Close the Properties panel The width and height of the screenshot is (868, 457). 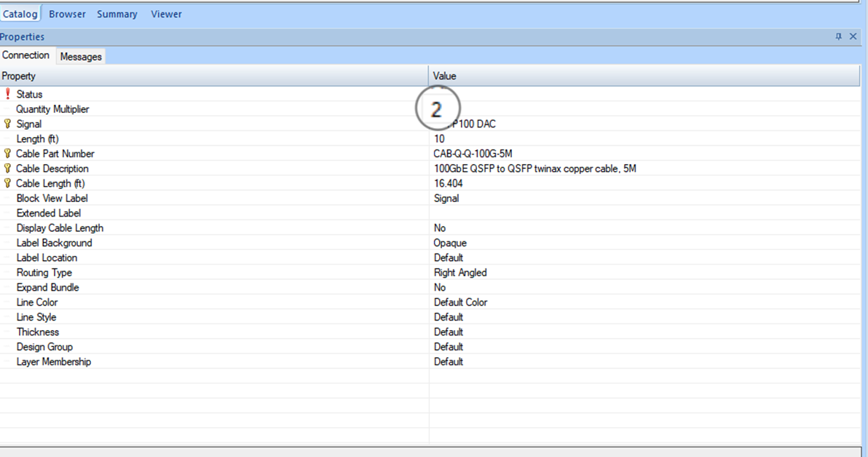point(853,36)
